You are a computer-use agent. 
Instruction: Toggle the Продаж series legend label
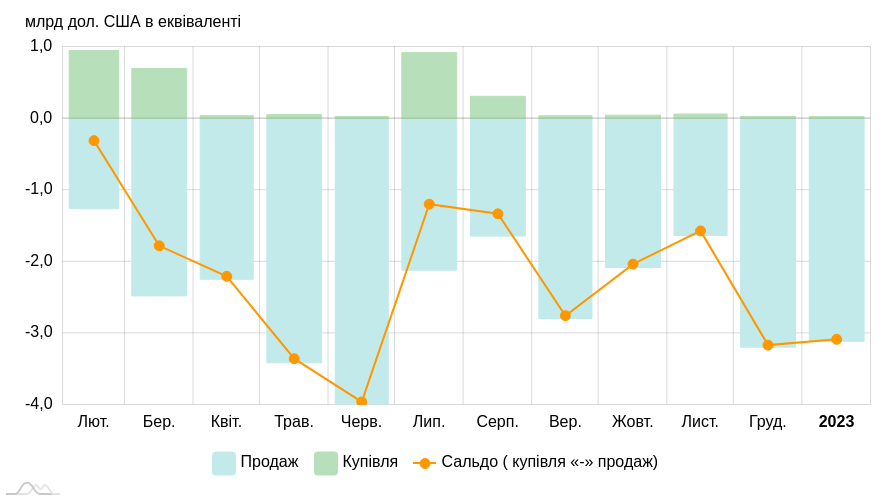(269, 462)
